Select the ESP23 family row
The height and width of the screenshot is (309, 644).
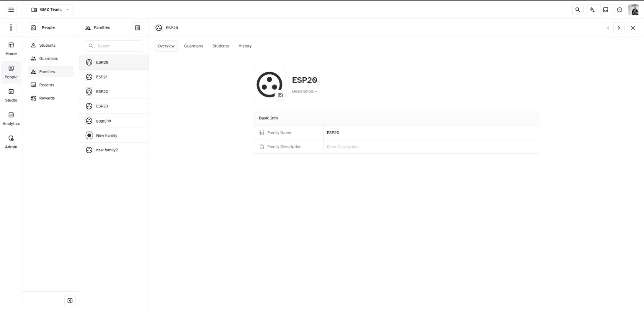click(x=114, y=106)
